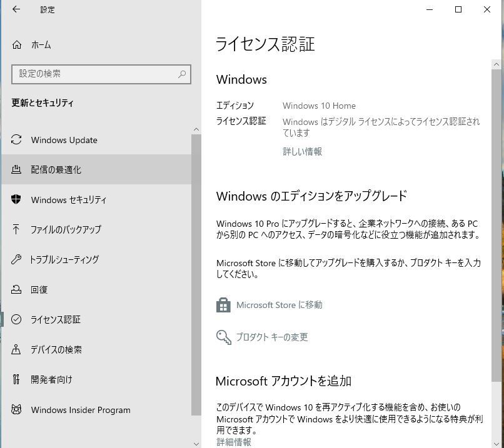
Task: Click the 開発者向け tools icon
Action: pyautogui.click(x=16, y=379)
